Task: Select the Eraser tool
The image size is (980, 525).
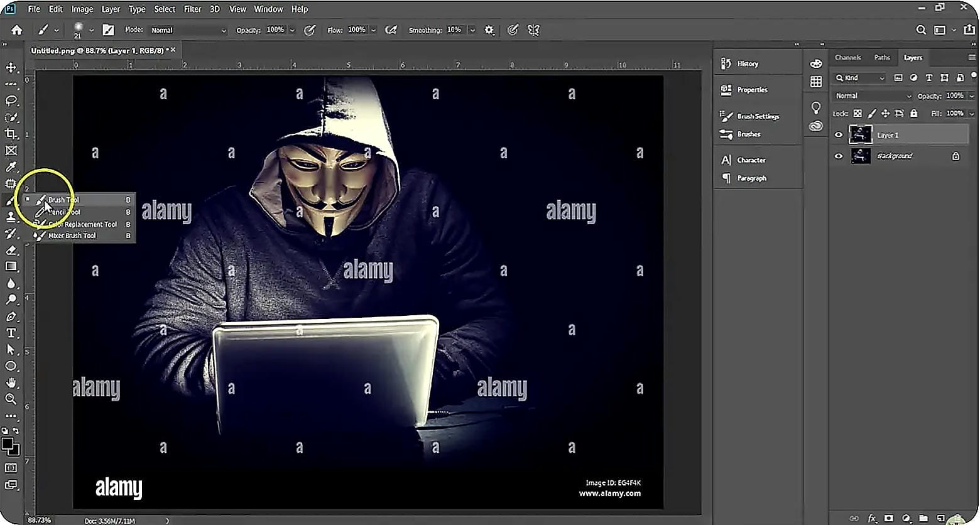Action: pos(11,250)
